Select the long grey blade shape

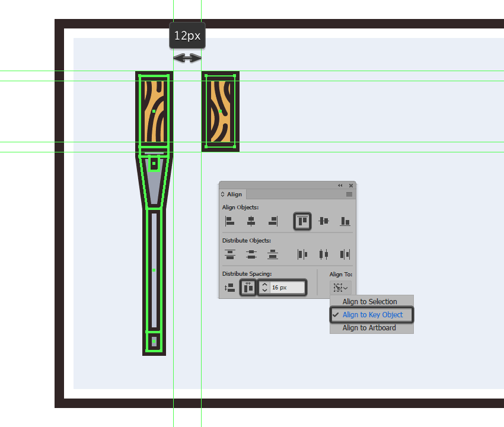(154, 270)
